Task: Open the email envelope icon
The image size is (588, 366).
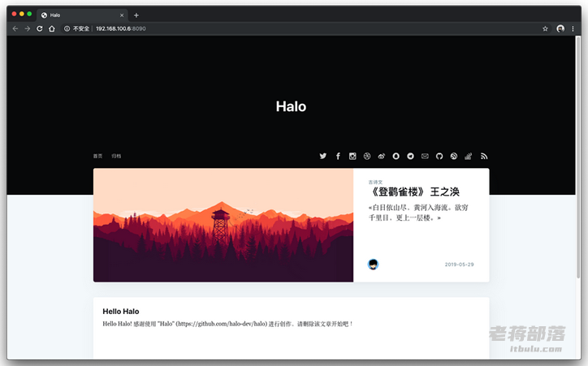Action: [x=425, y=156]
